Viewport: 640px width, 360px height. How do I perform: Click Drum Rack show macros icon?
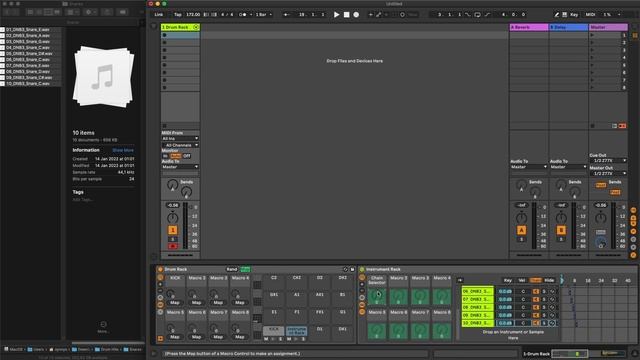point(160,278)
